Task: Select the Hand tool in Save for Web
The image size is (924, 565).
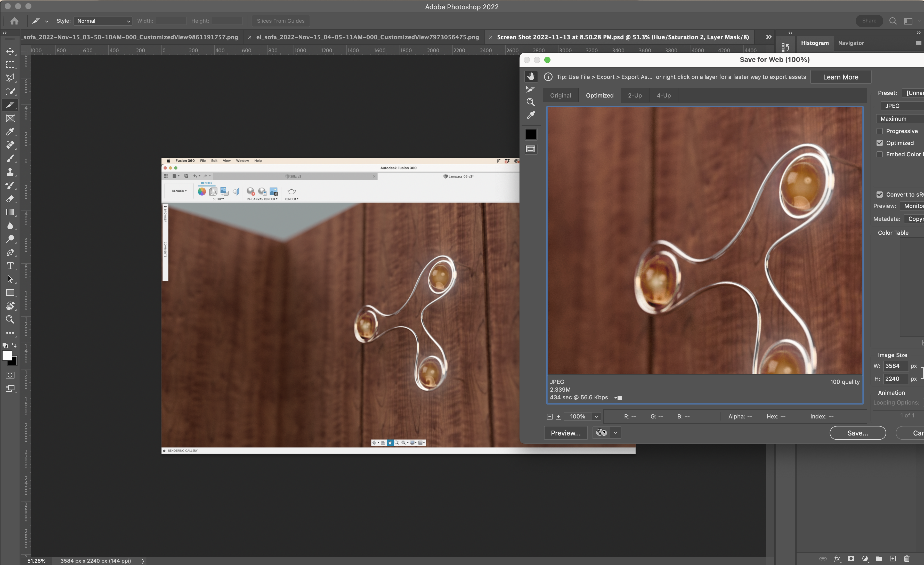Action: [x=531, y=77]
